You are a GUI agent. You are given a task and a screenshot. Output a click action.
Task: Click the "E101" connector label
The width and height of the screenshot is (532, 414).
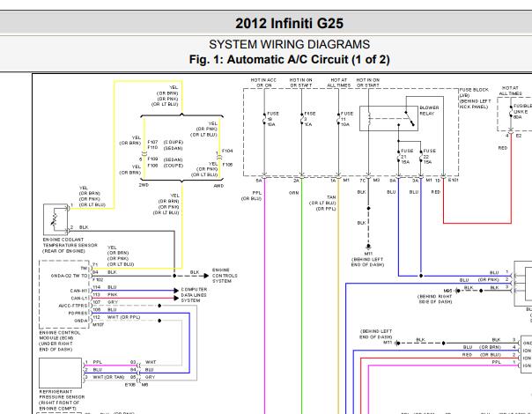click(x=454, y=181)
